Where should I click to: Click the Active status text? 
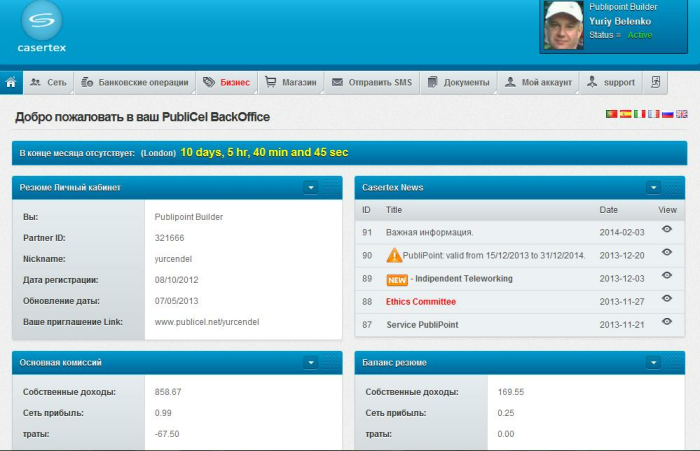pos(640,35)
